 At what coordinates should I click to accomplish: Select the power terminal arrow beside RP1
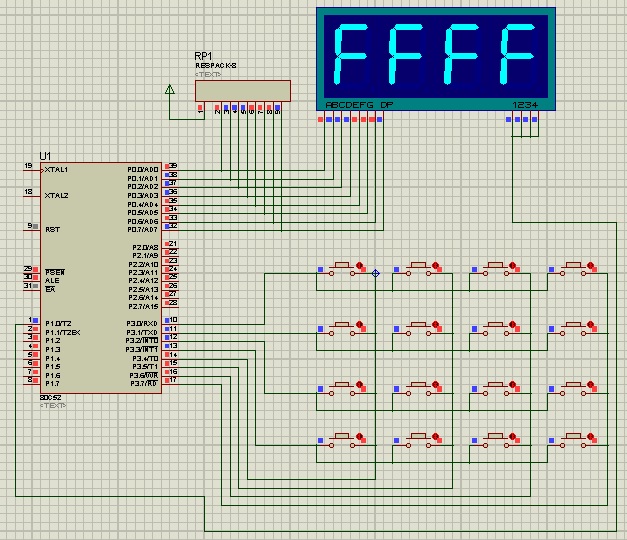coord(170,89)
